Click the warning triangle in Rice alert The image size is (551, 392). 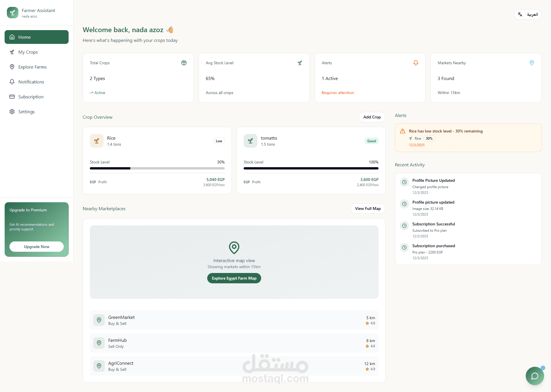tap(403, 131)
